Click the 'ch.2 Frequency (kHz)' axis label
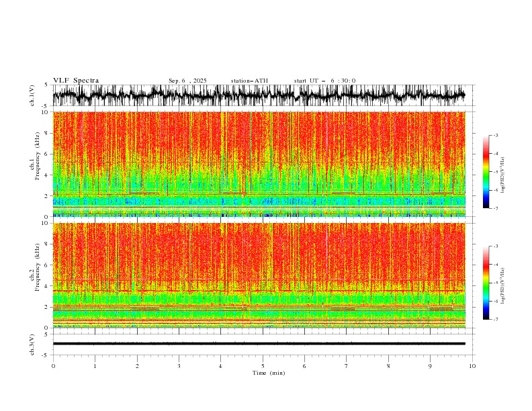532x411 pixels. pos(35,267)
